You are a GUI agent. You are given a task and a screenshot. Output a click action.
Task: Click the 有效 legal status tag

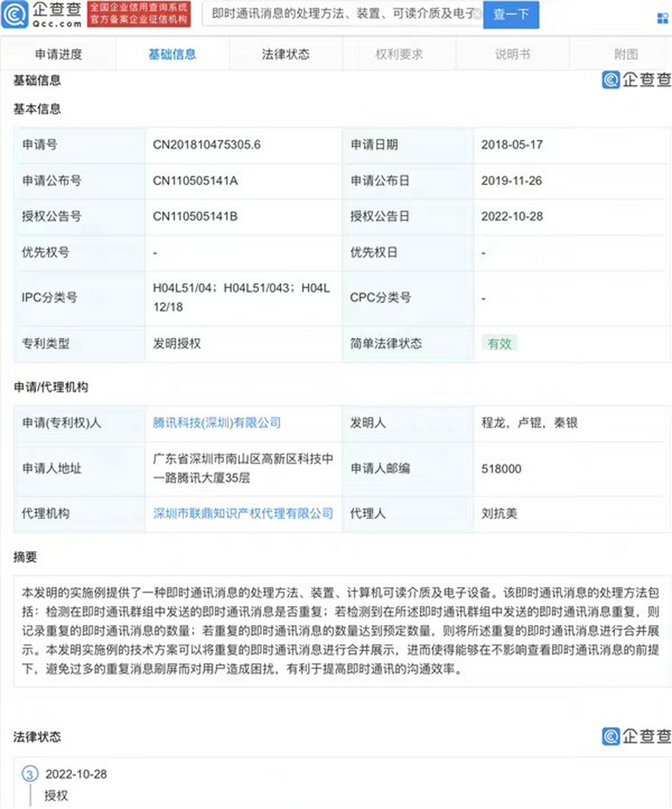click(500, 343)
